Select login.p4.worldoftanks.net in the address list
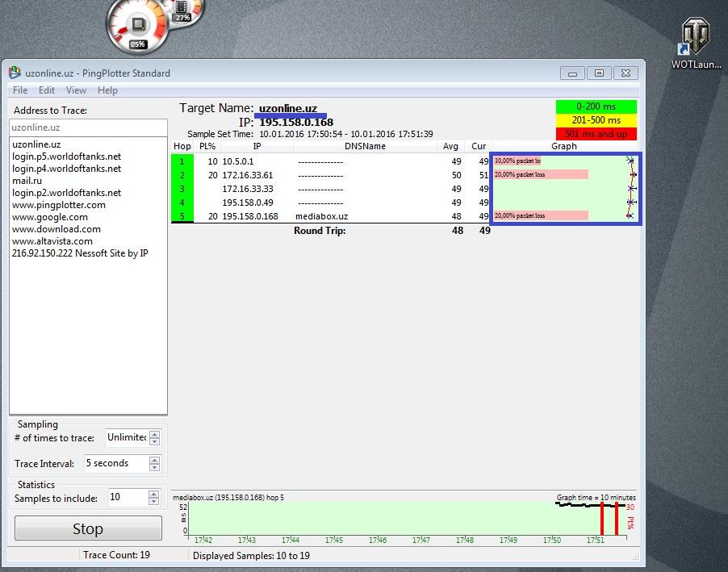The width and height of the screenshot is (728, 572). tap(66, 169)
